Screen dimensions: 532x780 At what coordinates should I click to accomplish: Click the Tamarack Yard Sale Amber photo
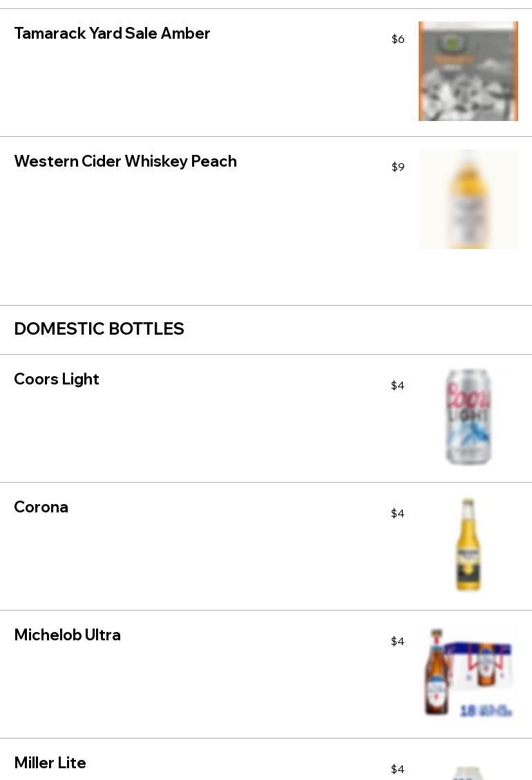coord(468,71)
